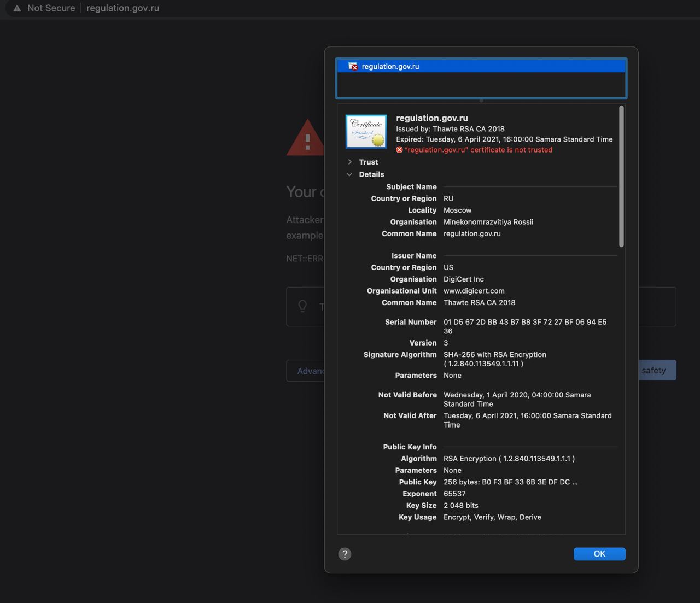Click issuer organisation DigiCert Inc
The height and width of the screenshot is (603, 700).
(464, 279)
